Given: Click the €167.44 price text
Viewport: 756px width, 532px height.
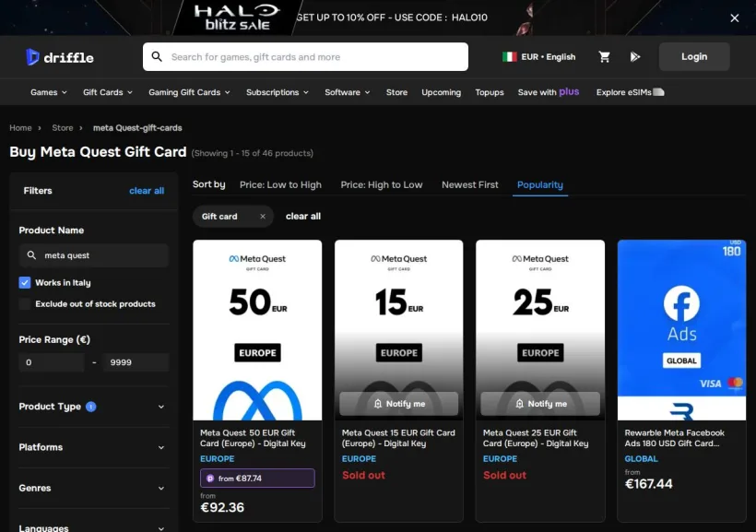Looking at the screenshot, I should (x=648, y=484).
